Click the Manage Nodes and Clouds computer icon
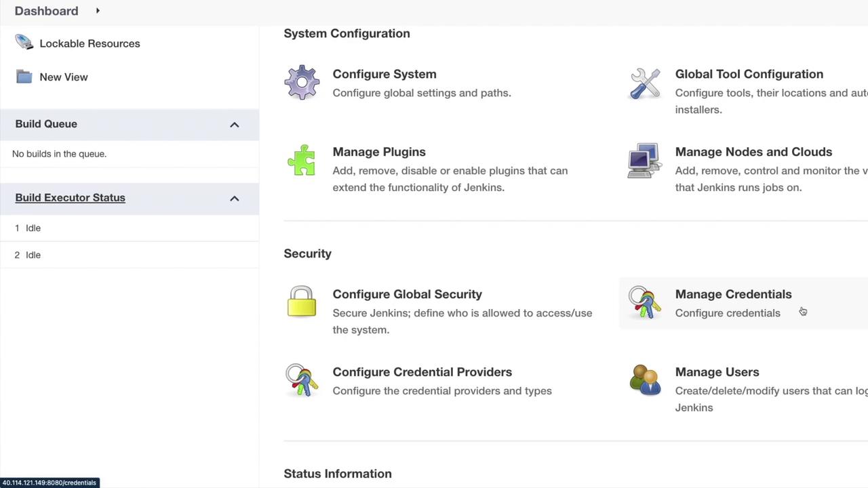This screenshot has width=868, height=488. (644, 161)
